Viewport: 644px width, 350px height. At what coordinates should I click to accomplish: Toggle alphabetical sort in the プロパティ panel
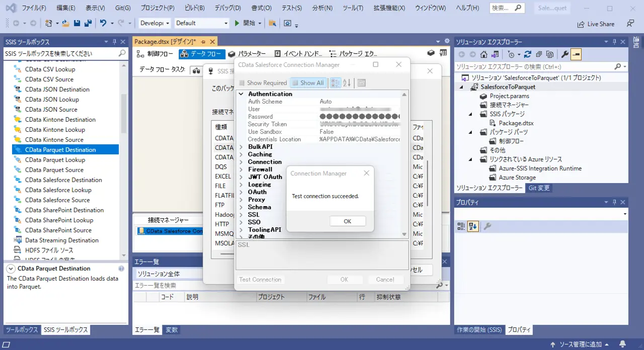[472, 227]
